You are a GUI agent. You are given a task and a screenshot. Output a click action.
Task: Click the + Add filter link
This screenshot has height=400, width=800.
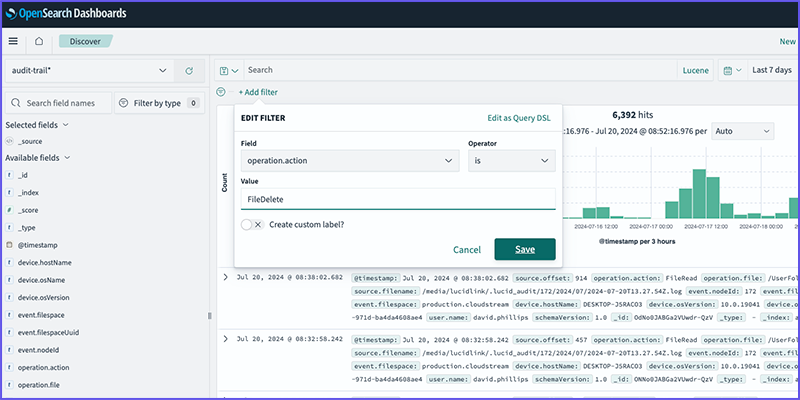pos(258,92)
